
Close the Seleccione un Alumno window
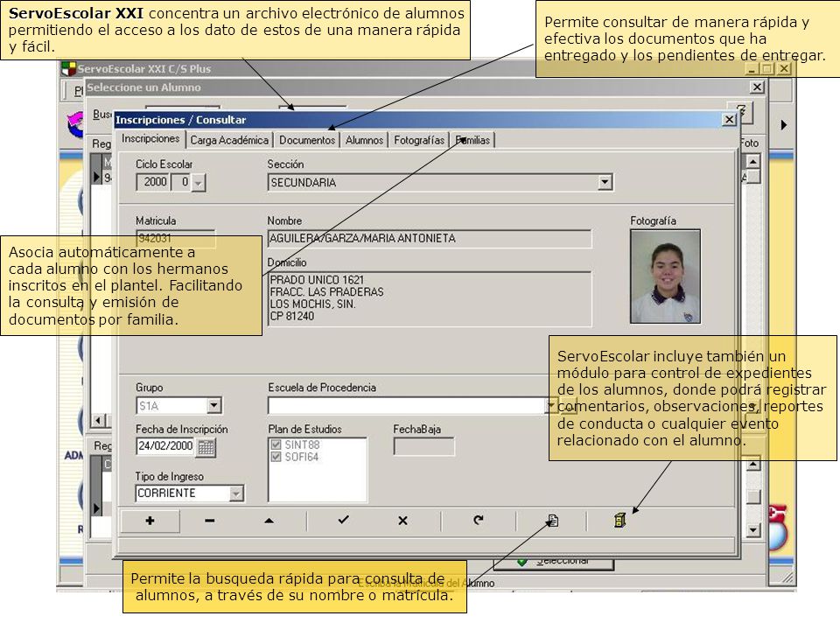(x=756, y=87)
